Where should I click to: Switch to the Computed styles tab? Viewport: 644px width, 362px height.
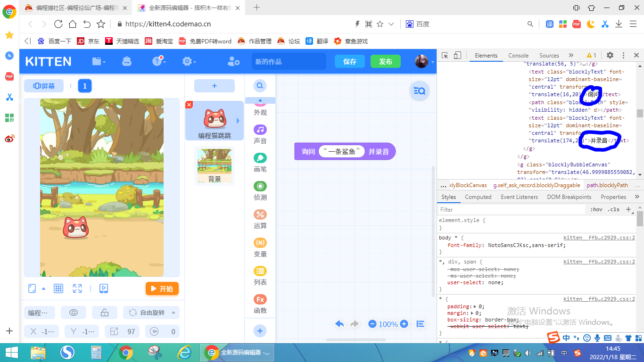tap(478, 197)
